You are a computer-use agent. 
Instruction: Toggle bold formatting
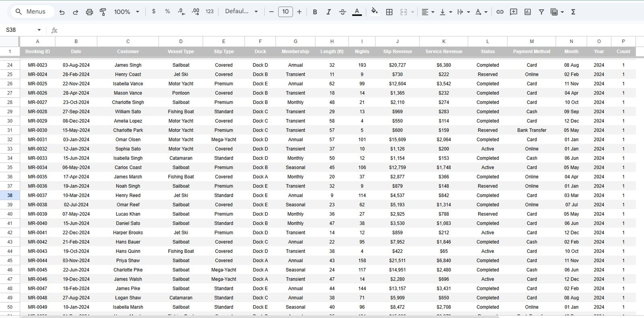click(315, 12)
